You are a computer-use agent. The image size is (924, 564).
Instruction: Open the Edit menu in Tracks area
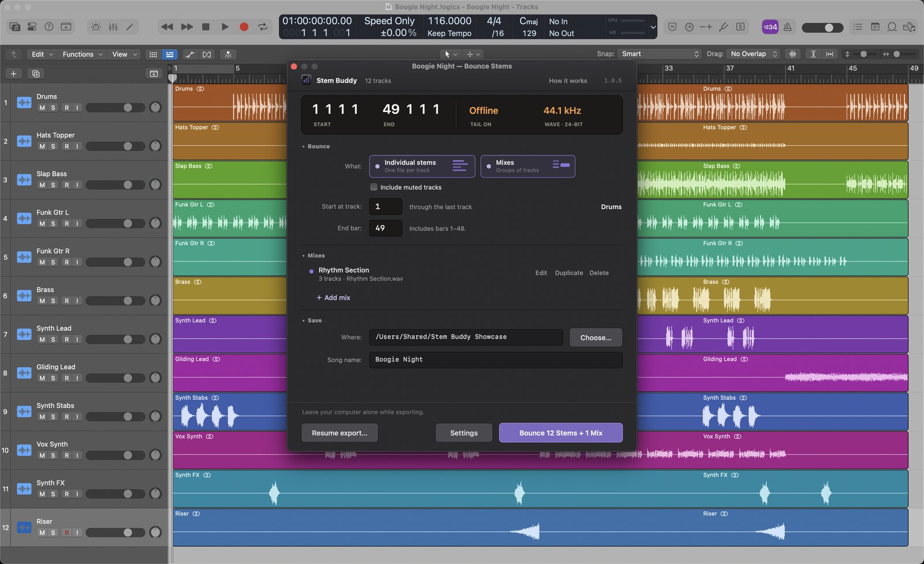(42, 54)
